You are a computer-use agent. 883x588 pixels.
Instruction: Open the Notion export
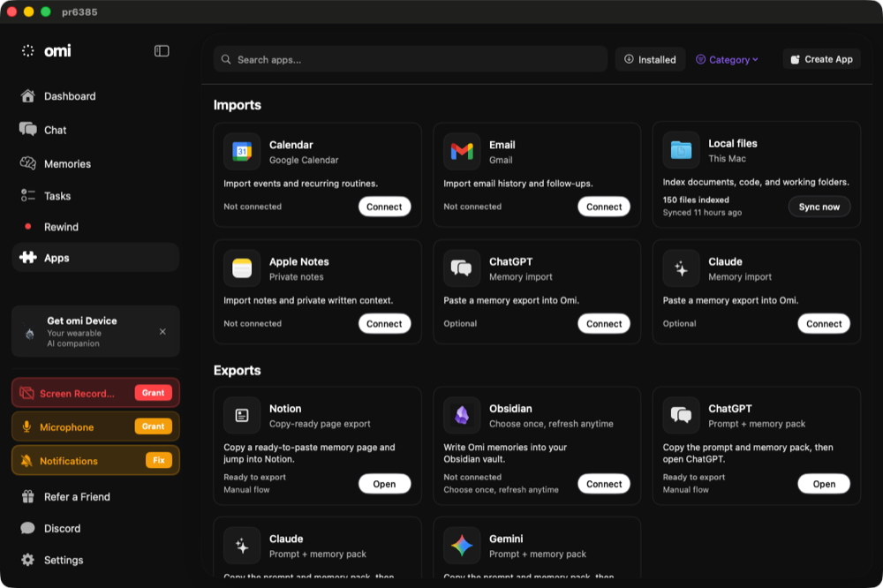[x=385, y=484]
